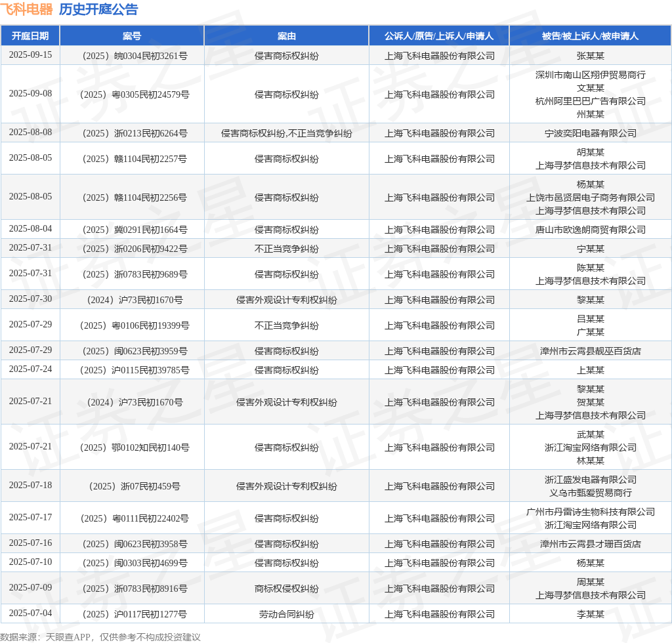
Task: Click case number (2025)浙07民初459号
Action: point(135,486)
